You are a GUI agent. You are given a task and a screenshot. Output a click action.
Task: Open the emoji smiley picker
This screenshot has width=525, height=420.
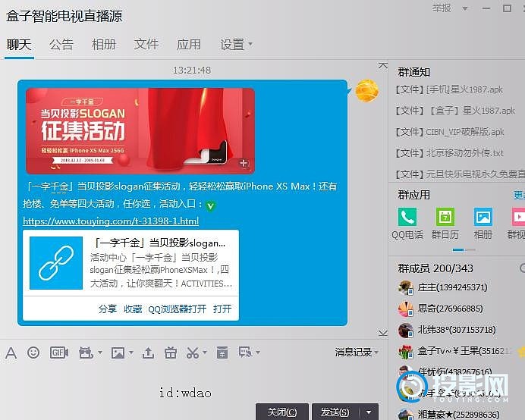[x=33, y=353]
